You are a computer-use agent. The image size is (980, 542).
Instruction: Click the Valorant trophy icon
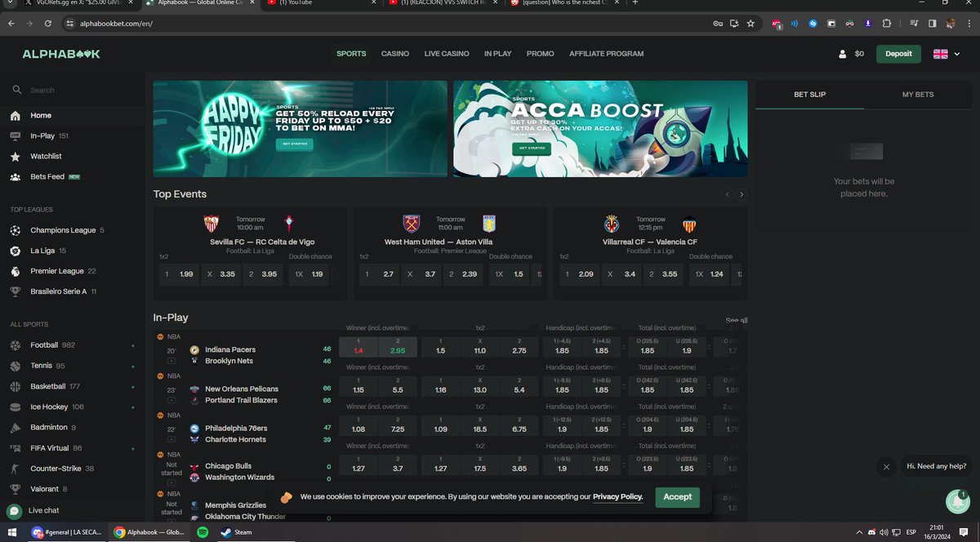point(16,489)
